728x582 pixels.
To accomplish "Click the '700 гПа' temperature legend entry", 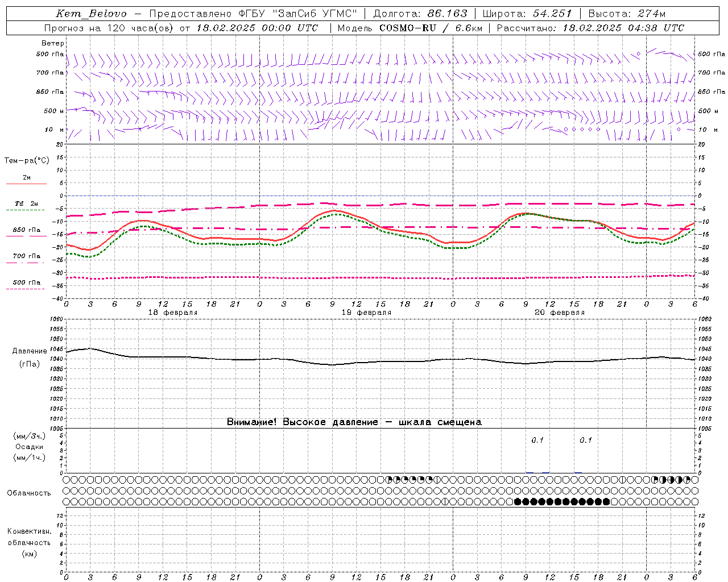I will (27, 256).
